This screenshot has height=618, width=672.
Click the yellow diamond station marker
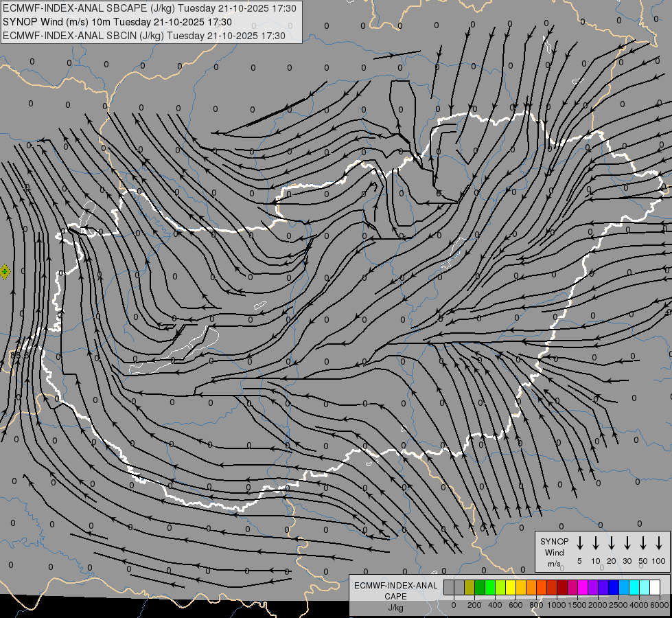coord(5,272)
